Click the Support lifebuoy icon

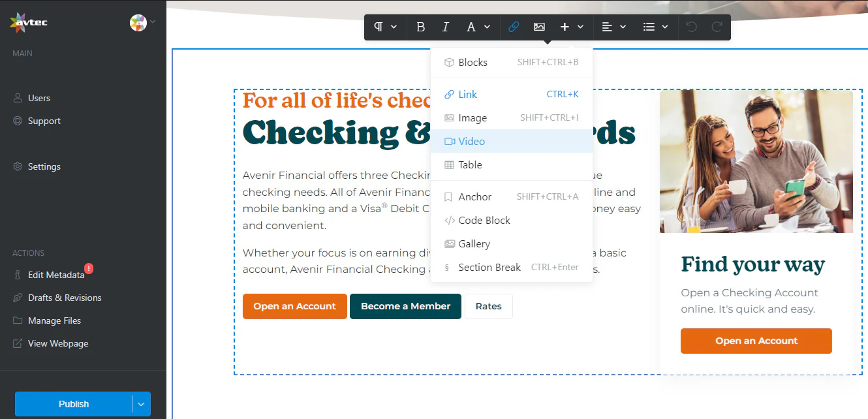18,121
